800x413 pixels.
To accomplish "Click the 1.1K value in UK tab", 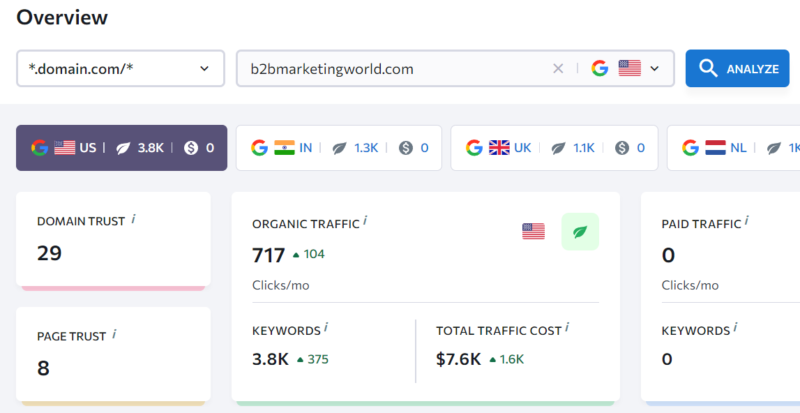I will [x=584, y=148].
